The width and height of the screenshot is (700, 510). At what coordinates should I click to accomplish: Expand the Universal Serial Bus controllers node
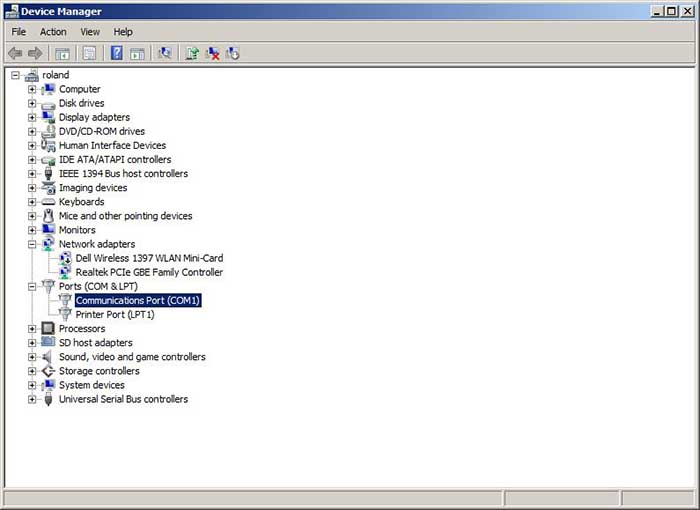tap(32, 399)
